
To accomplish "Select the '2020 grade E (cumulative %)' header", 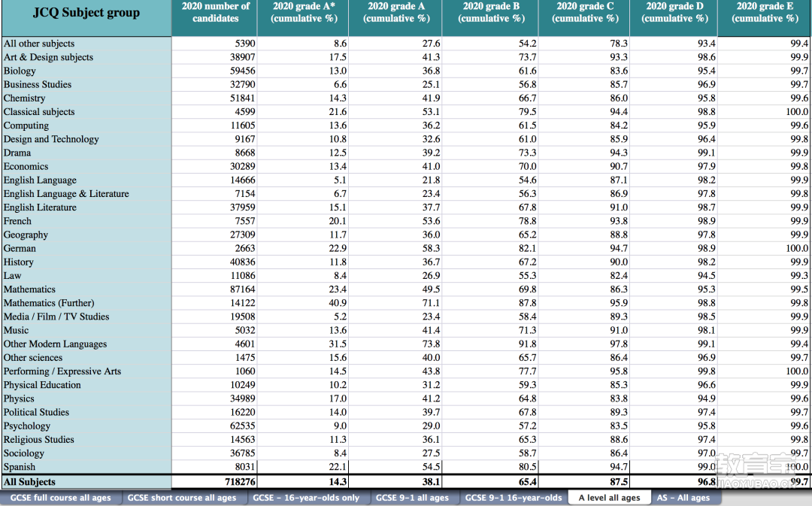I will pos(765,18).
